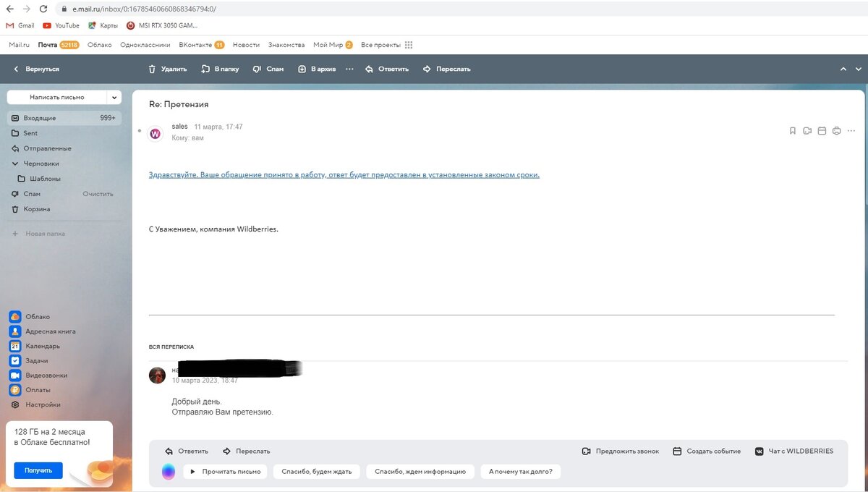Mark the email as Спам in the toolbar

point(268,69)
